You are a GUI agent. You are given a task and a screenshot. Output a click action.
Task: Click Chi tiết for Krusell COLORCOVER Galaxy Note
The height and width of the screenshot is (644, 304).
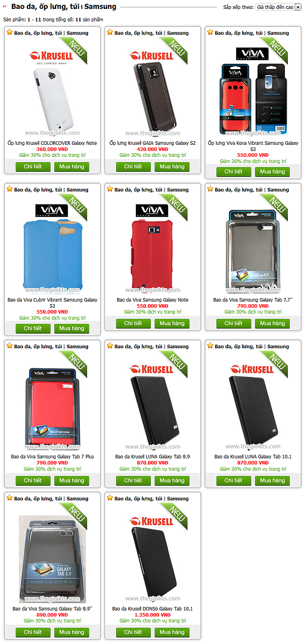(x=33, y=167)
